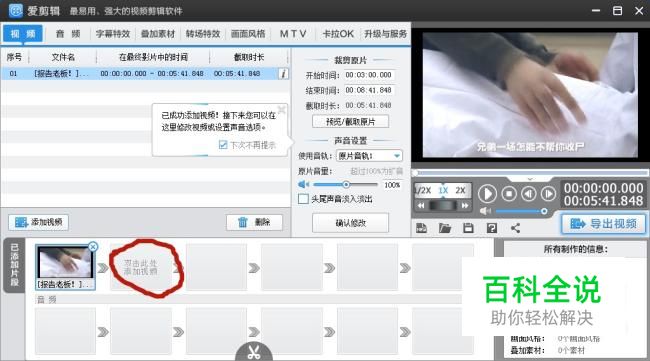Click the 导出视频 button
Image resolution: width=650 pixels, height=361 pixels.
(x=604, y=224)
